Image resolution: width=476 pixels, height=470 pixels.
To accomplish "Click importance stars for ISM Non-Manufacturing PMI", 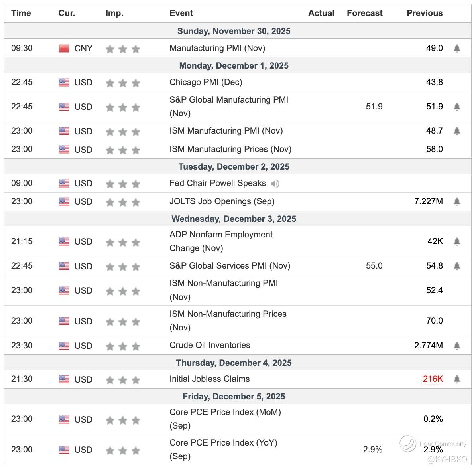I will pos(123,291).
